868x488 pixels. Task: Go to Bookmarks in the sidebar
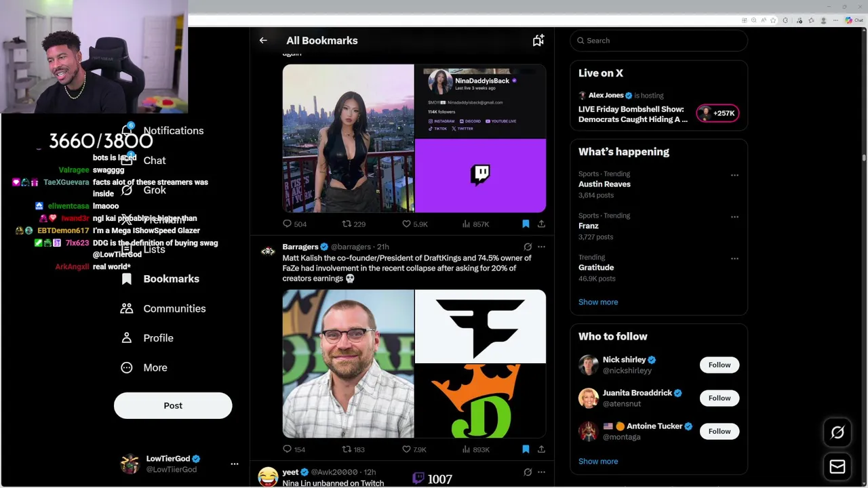160,279
